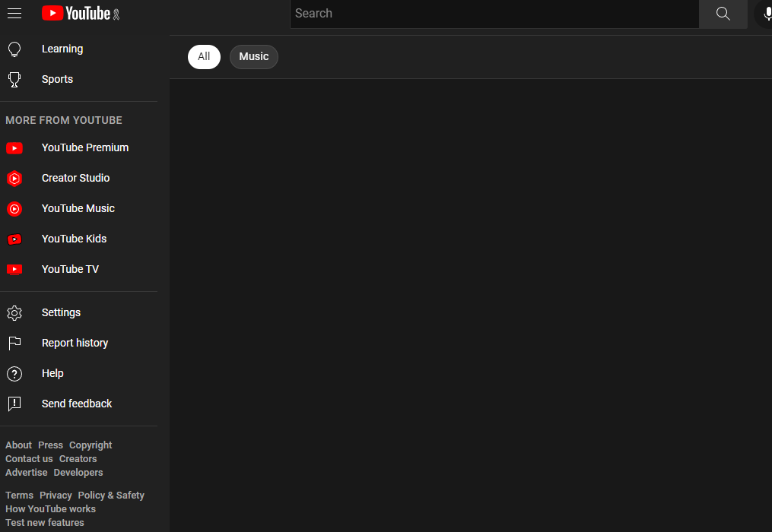Select the Music filter chip
772x532 pixels.
tap(254, 56)
